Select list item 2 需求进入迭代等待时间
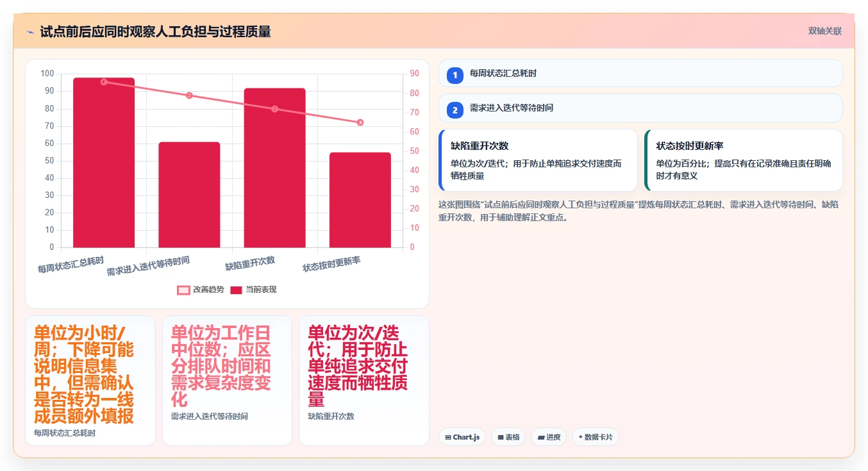The height and width of the screenshot is (471, 868). point(640,108)
